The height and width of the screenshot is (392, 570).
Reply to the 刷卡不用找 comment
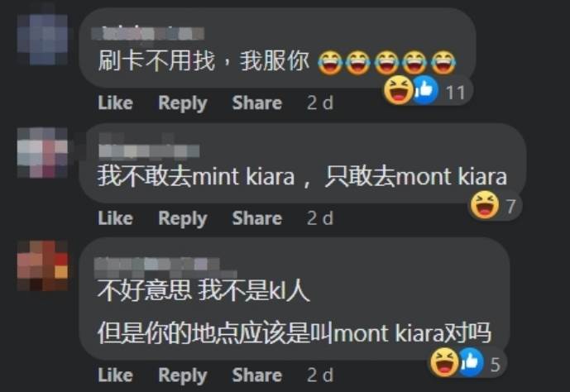[183, 103]
